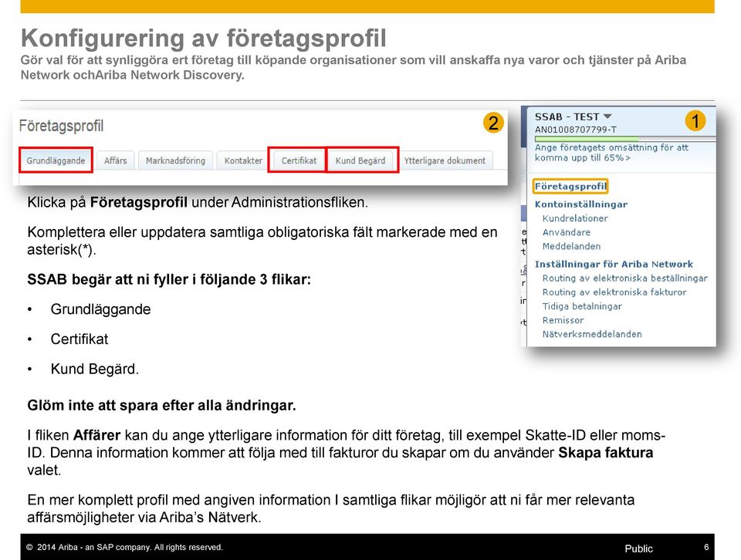Click the 'Konfigurering av företagsprofil' slide title

204,39
